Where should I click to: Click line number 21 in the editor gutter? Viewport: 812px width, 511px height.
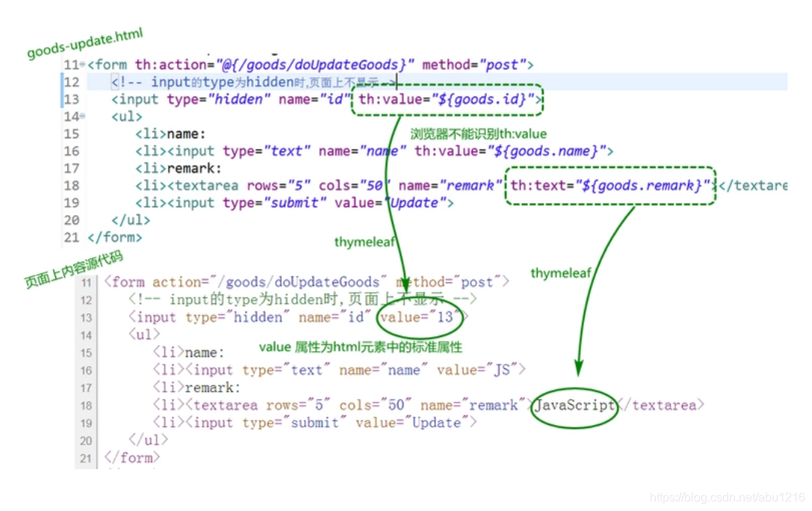tap(72, 237)
